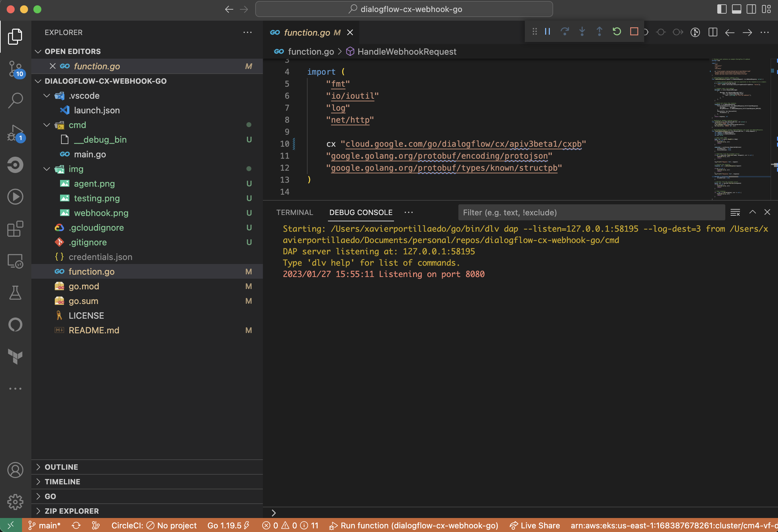Click Step Over in the debug toolbar
The image size is (778, 532).
(565, 32)
